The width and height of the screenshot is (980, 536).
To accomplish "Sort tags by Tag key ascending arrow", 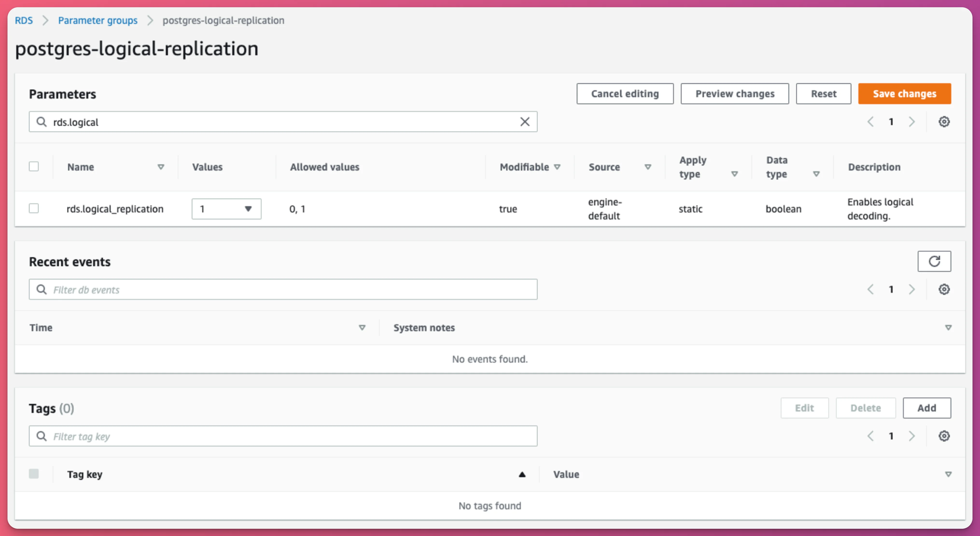I will coord(522,474).
